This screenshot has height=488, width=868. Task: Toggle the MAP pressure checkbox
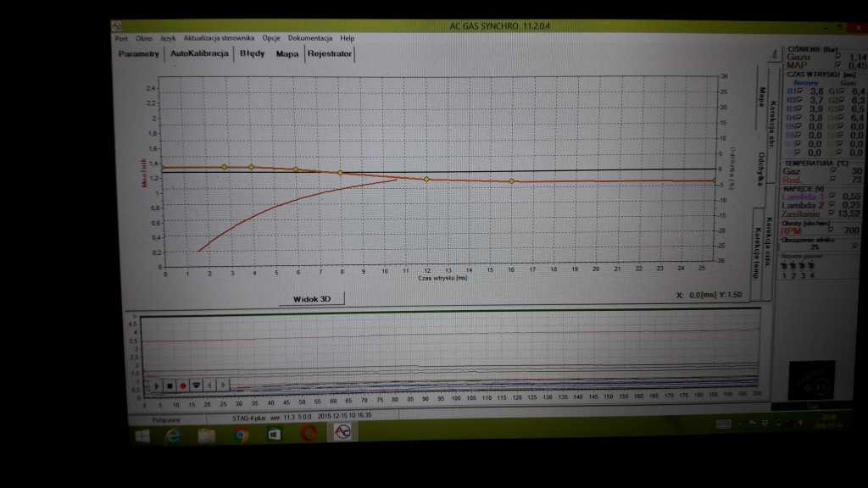838,65
